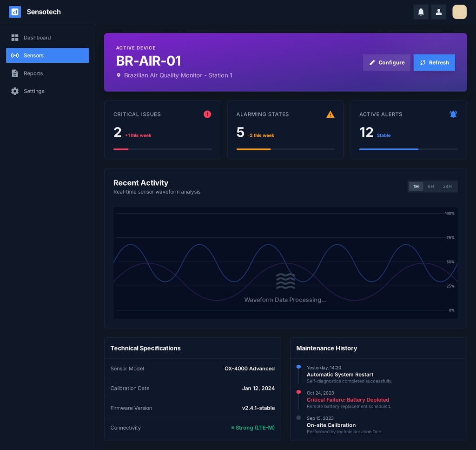476x450 pixels.
Task: Click 'Jan 12, 2024' calibration date
Action: tap(258, 388)
